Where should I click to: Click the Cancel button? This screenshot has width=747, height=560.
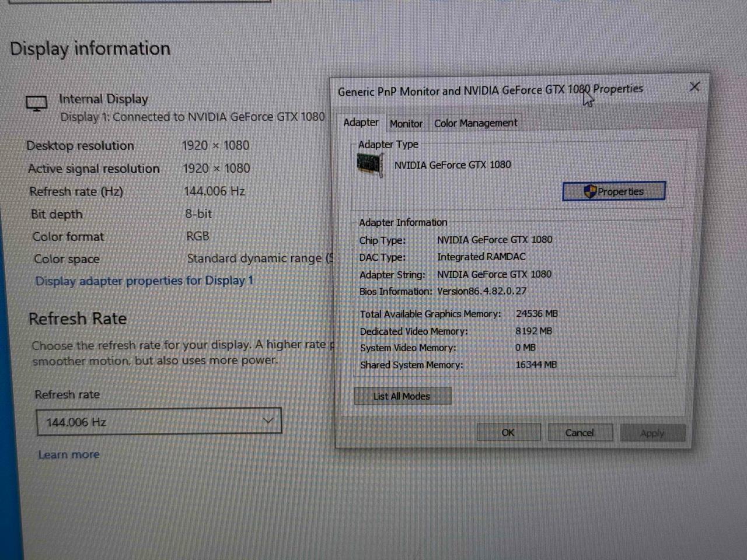pos(580,433)
